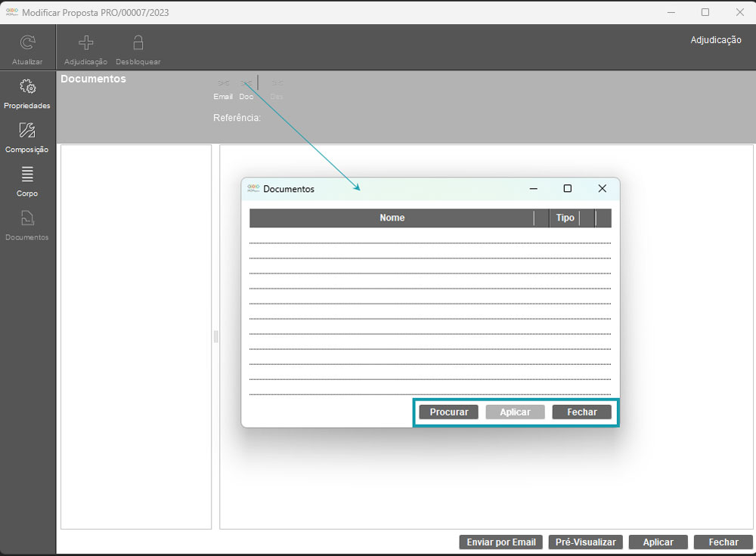Image resolution: width=756 pixels, height=556 pixels.
Task: Select the first empty row in documents list
Action: coord(429,236)
